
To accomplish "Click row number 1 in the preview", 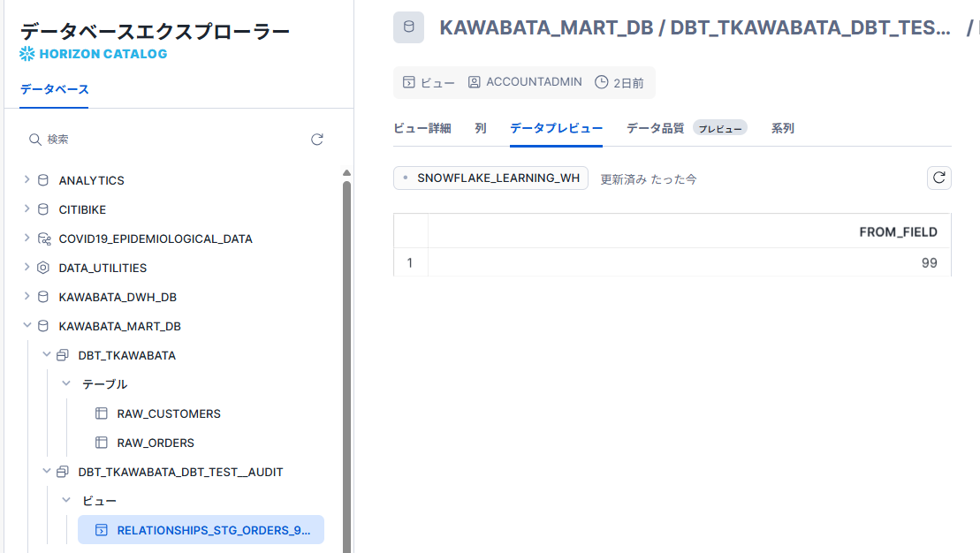I will 410,263.
